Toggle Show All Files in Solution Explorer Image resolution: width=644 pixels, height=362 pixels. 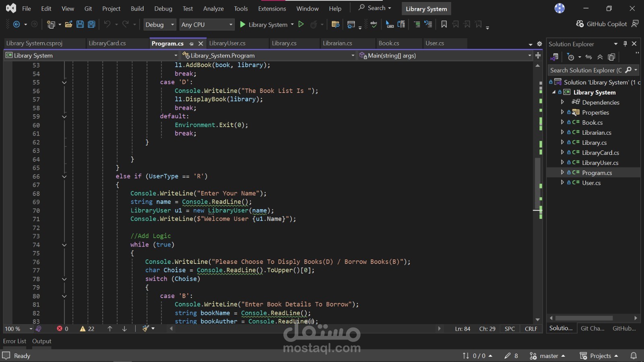point(612,57)
